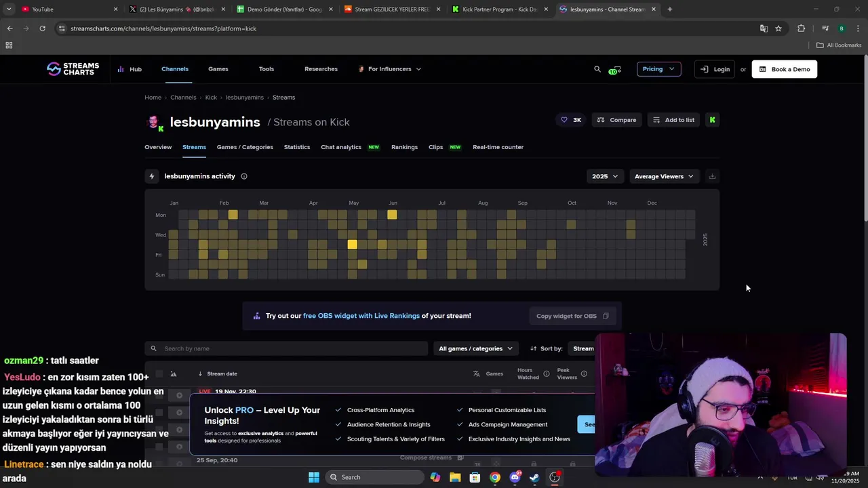Open a new browser tab
This screenshot has height=488, width=868.
coord(670,9)
